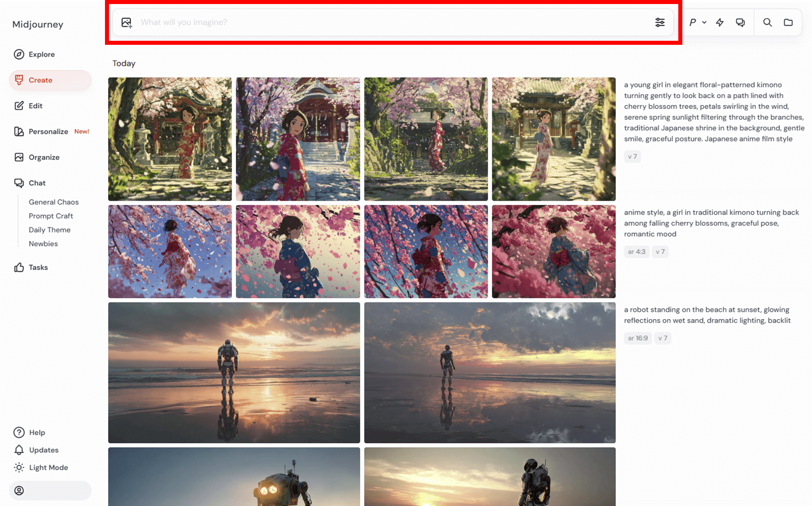Open the Help link
The width and height of the screenshot is (812, 506).
pyautogui.click(x=37, y=432)
